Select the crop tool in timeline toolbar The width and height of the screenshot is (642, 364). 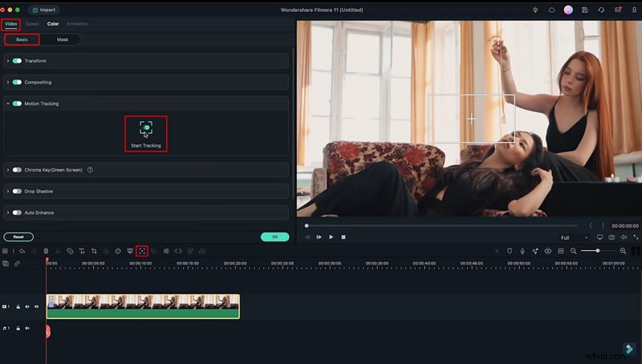94,251
